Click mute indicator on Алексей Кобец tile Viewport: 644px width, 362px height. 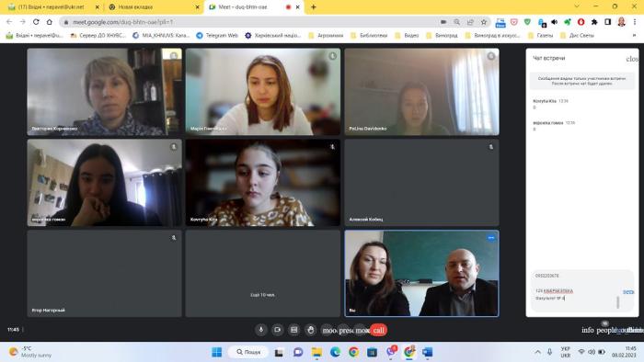(x=490, y=147)
